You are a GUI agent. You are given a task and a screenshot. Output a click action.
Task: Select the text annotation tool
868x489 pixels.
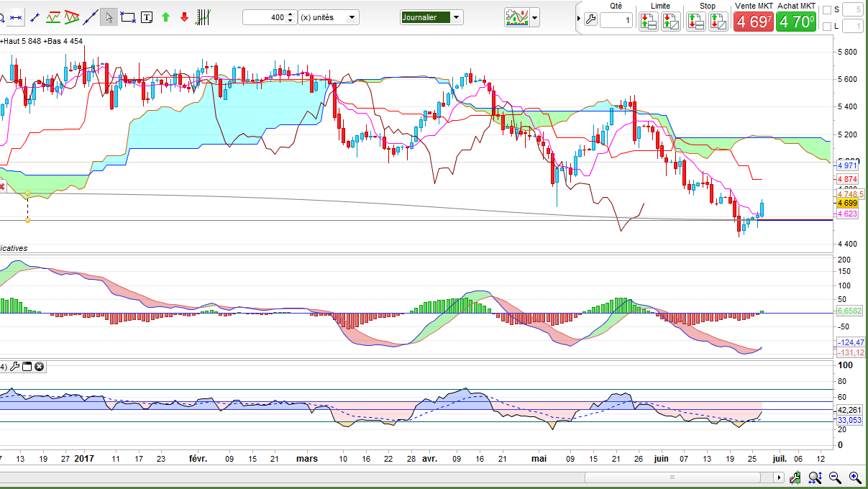pyautogui.click(x=147, y=17)
